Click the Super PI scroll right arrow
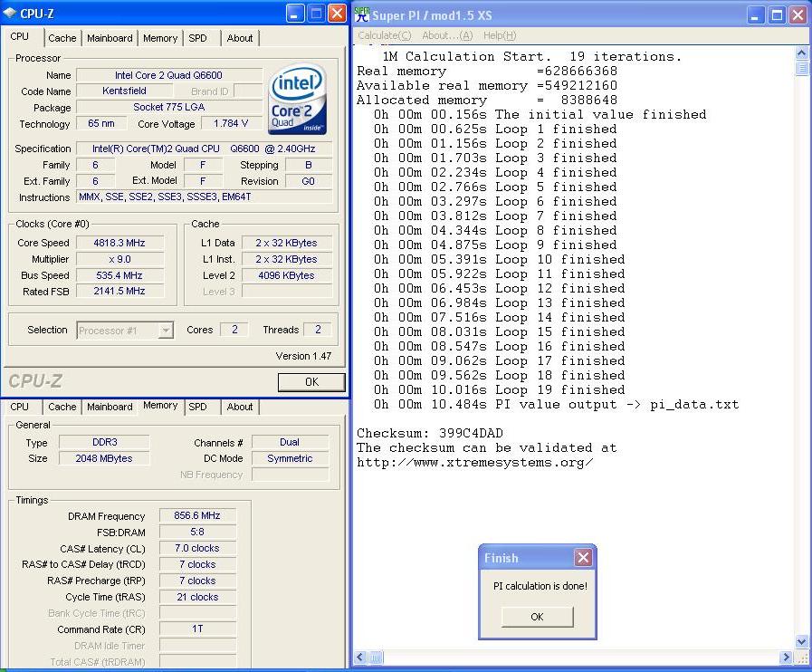This screenshot has width=812, height=672. click(786, 657)
